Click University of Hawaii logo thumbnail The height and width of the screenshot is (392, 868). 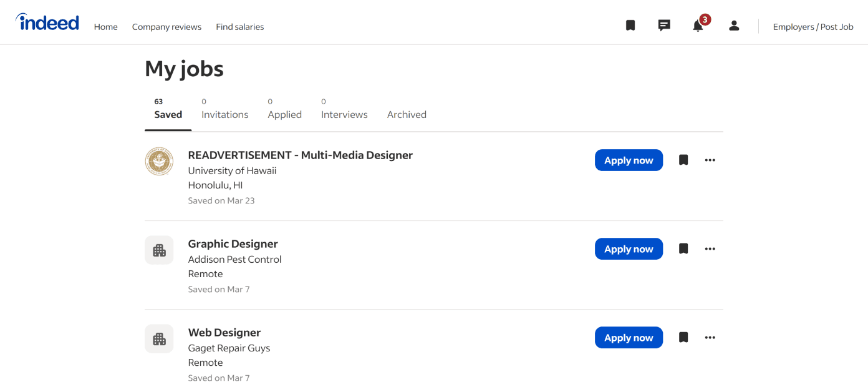159,161
